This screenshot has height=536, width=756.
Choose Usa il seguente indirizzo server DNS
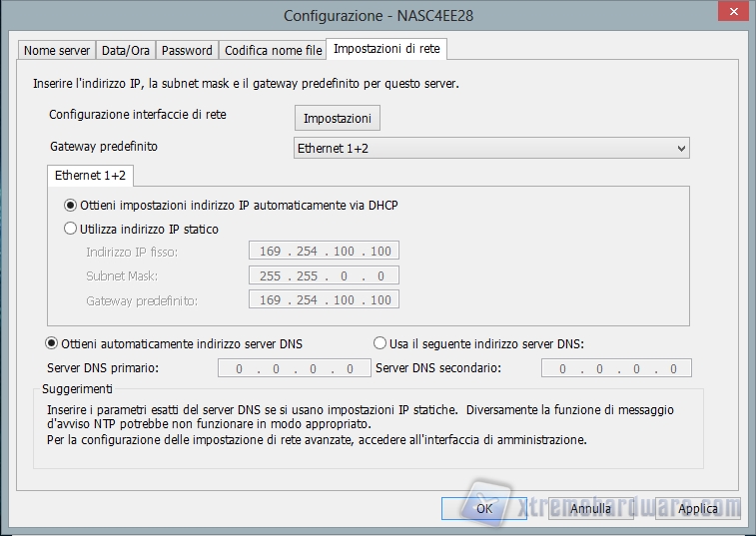[x=379, y=343]
